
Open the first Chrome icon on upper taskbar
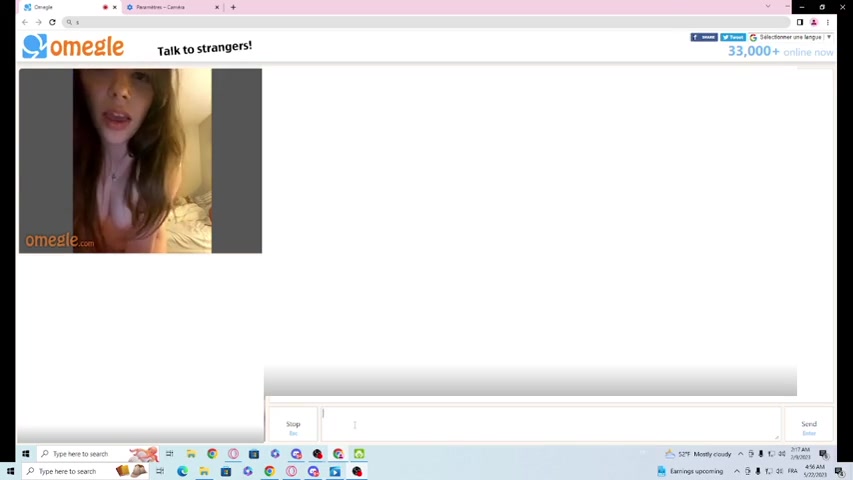point(212,454)
